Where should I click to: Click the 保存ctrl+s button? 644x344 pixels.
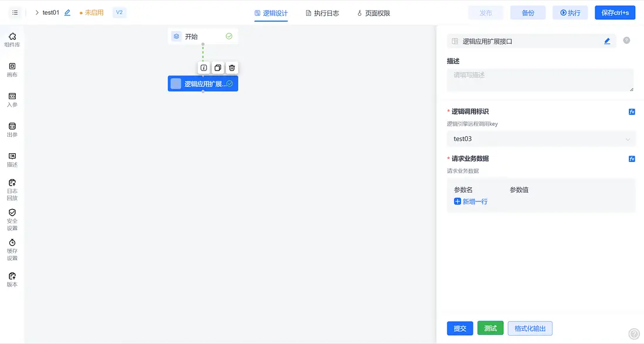pos(615,12)
